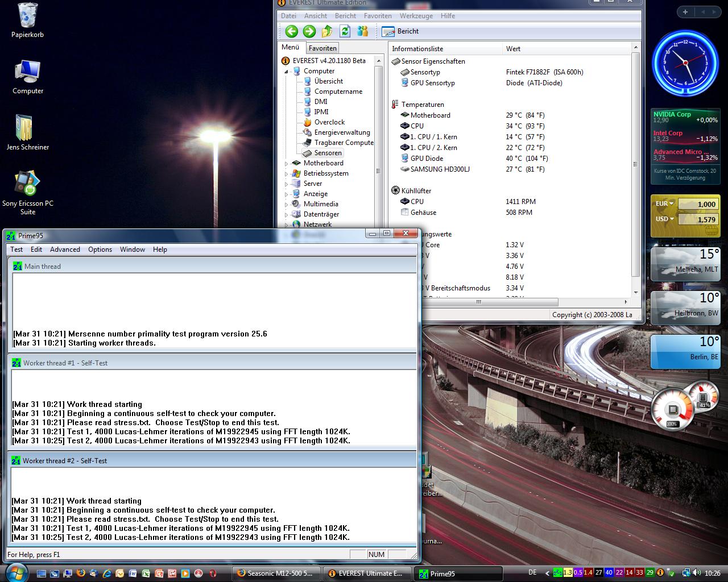Open the Advanced menu in Prime95
Screen dimensions: 728x582
(x=65, y=250)
